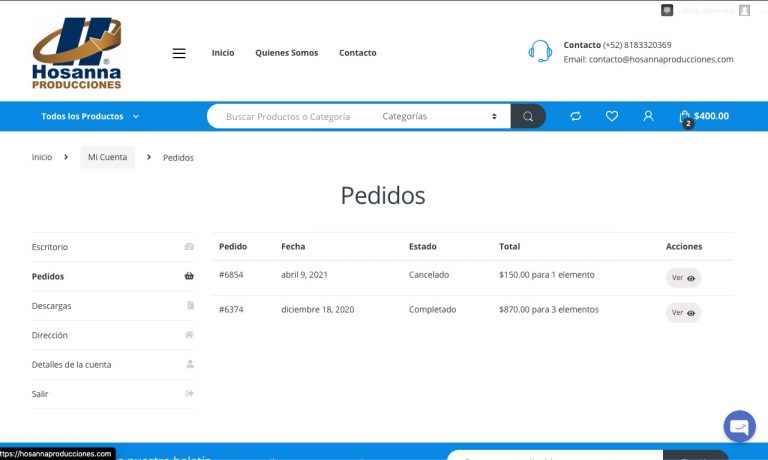Image resolution: width=768 pixels, height=460 pixels.
Task: Open the hamburger menu icon
Action: click(x=179, y=53)
